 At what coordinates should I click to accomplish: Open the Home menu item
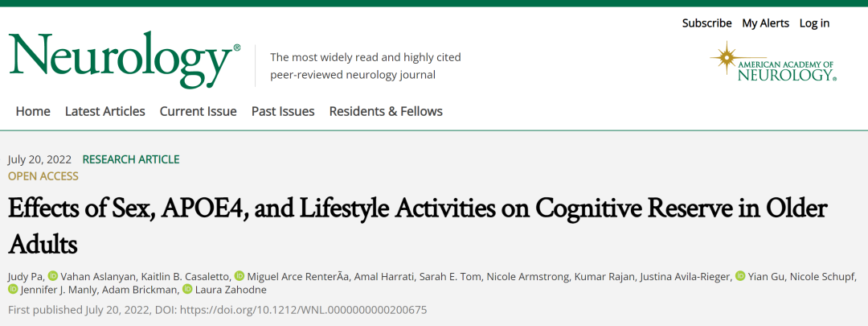33,111
